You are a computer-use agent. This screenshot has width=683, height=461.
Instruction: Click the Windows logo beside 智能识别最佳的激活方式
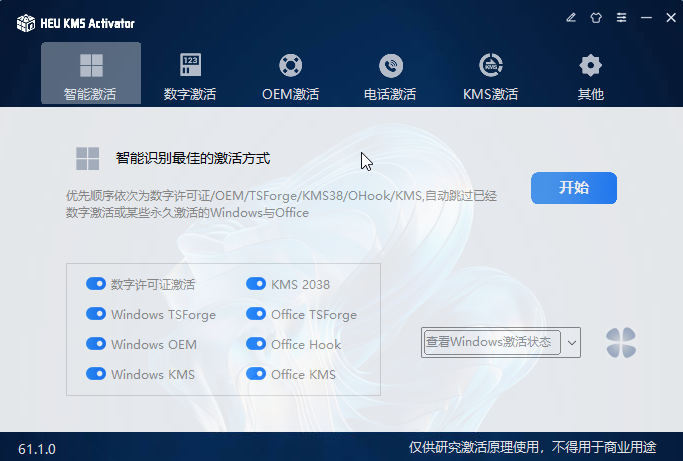point(87,158)
